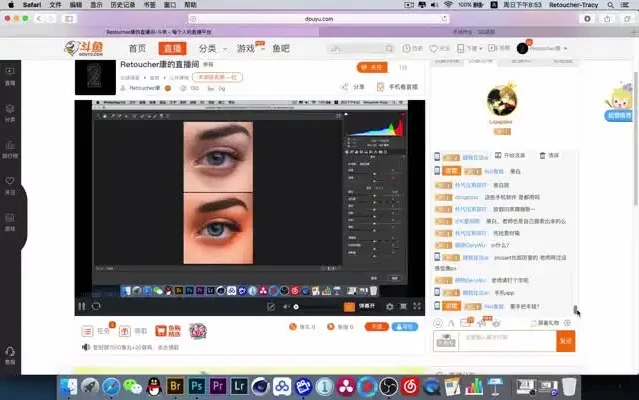639x400 pixels.
Task: Go to the 首页 navigation tab
Action: coord(137,48)
